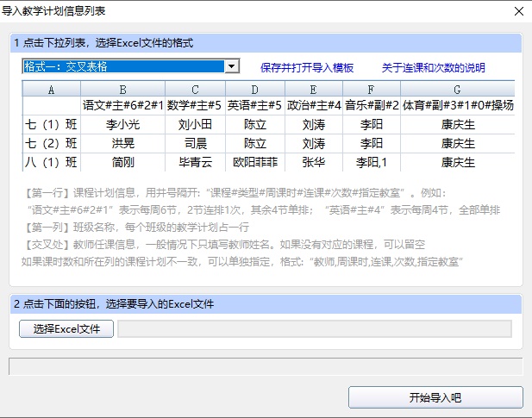Click the 李小光 teacher cell
Screen dimensions: 532x418
point(122,124)
